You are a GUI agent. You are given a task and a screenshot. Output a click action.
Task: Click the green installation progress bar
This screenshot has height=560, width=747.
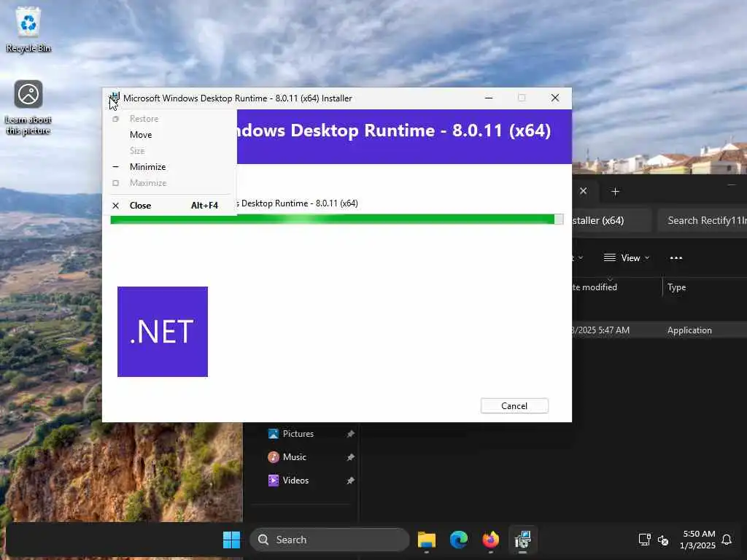336,219
